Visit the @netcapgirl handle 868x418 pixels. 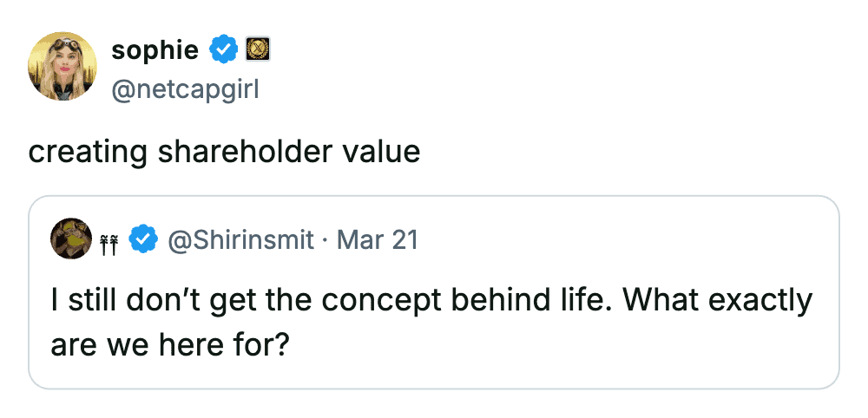click(x=185, y=88)
